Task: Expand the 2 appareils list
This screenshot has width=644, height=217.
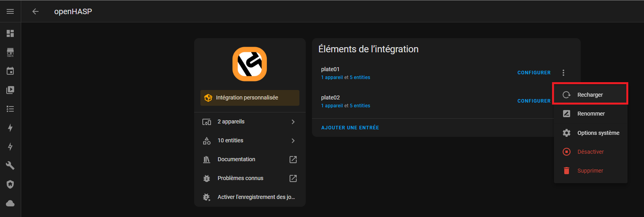Action: click(250, 122)
